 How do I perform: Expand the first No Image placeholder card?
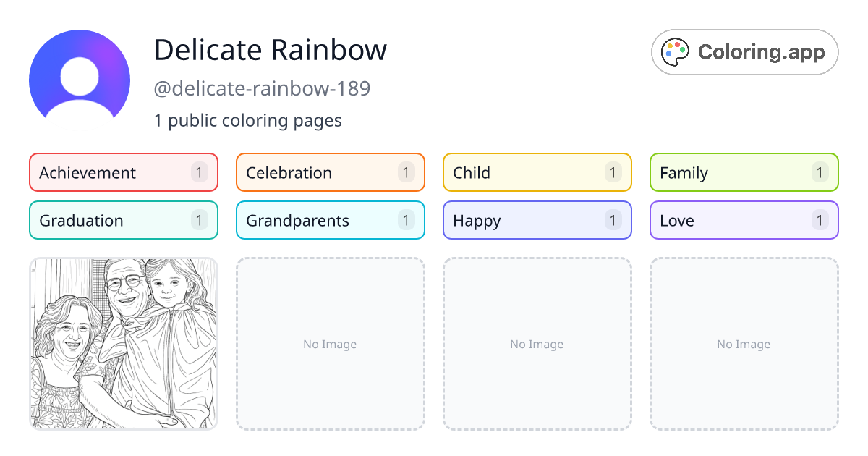click(x=330, y=344)
